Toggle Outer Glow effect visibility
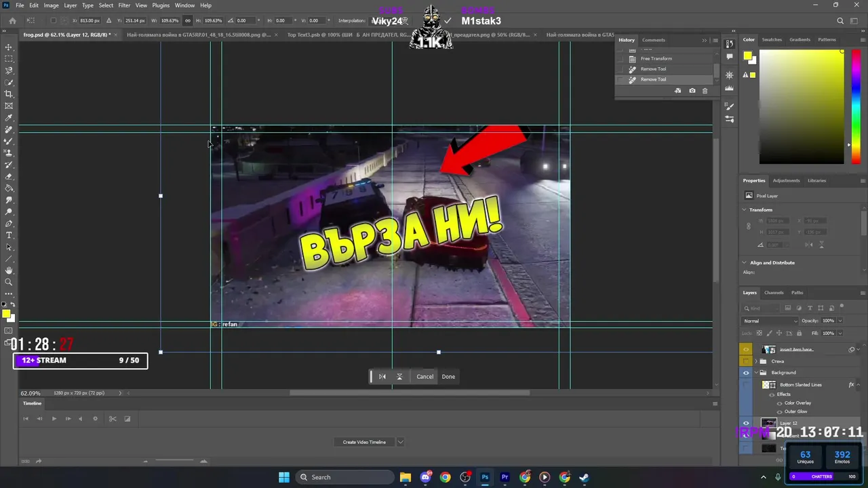Viewport: 868px width, 488px height. point(779,411)
